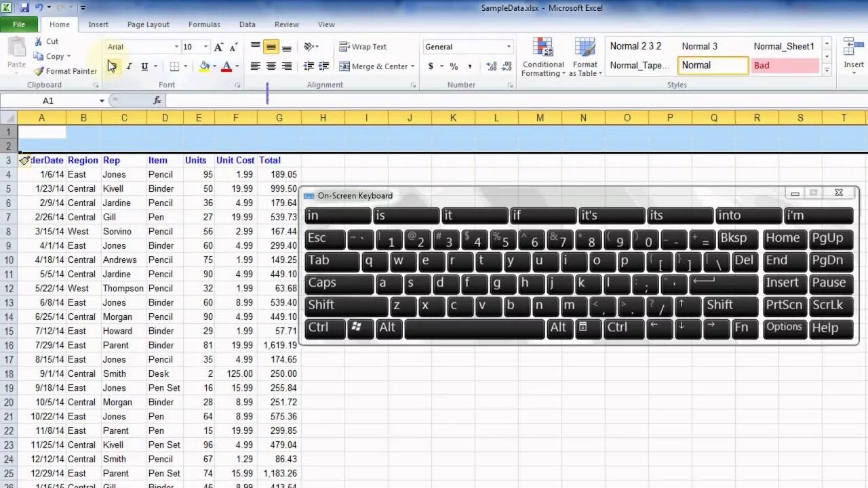Apply fill color bucket icon

(x=204, y=66)
